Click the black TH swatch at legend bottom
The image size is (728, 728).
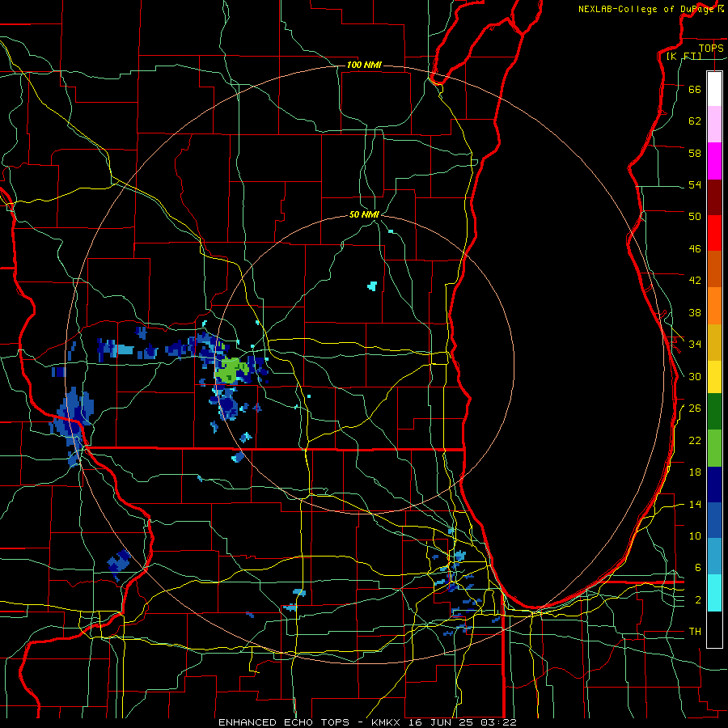[714, 629]
